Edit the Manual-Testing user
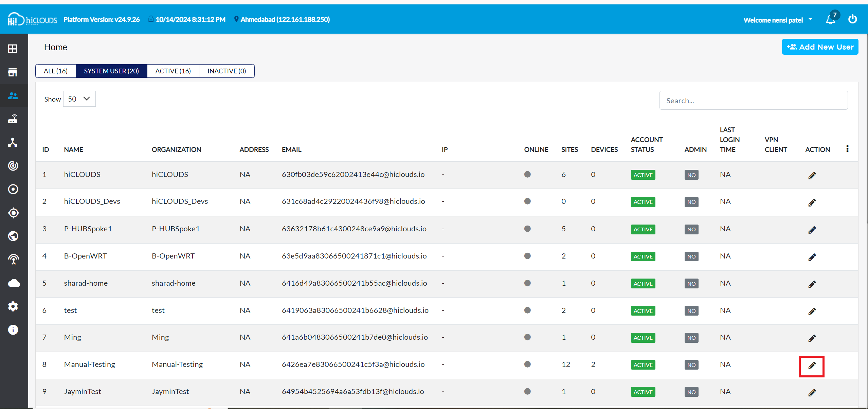Viewport: 868px width, 409px height. pyautogui.click(x=812, y=366)
